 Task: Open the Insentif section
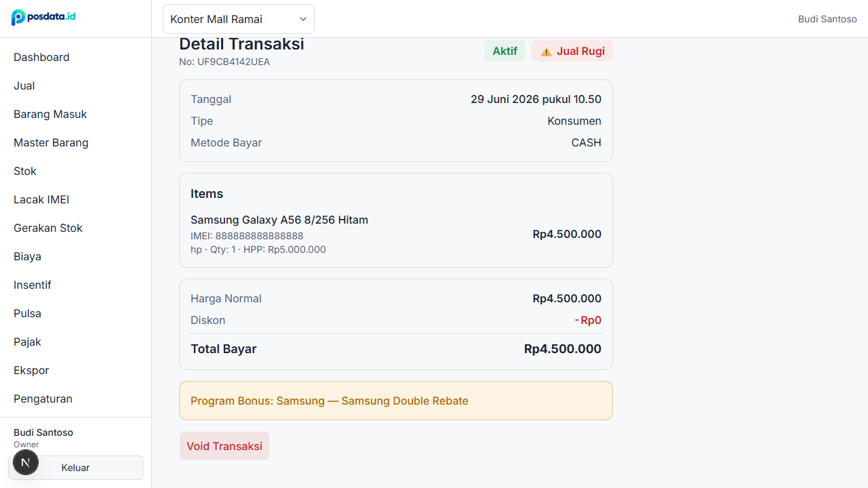[33, 285]
